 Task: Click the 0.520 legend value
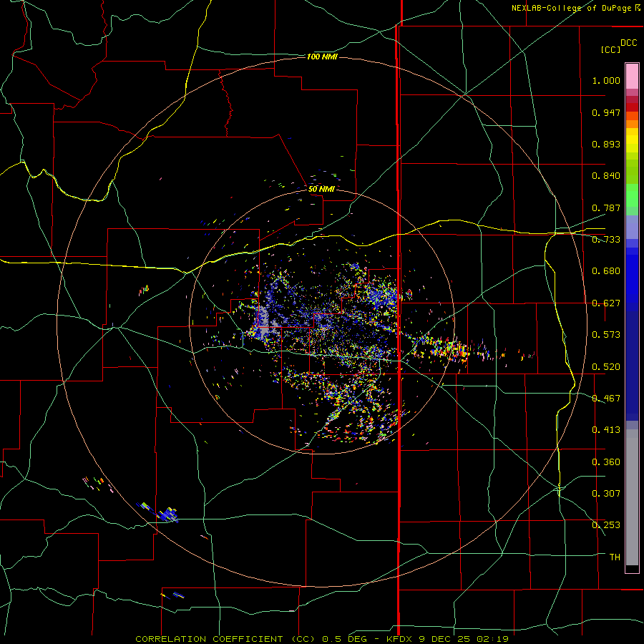tap(606, 367)
